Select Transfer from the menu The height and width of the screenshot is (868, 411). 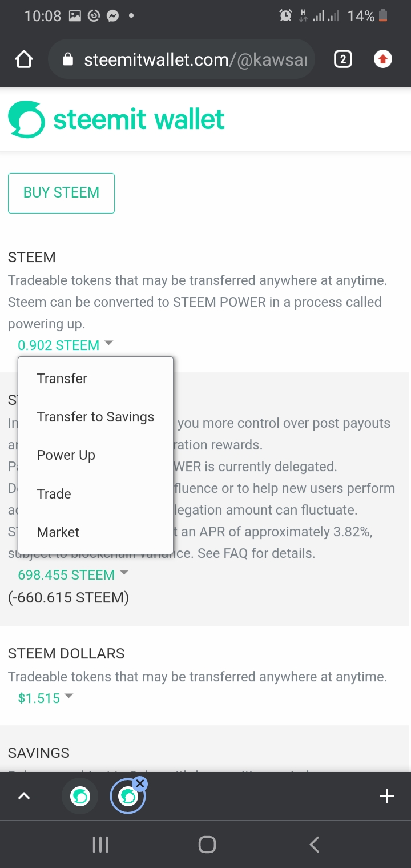[x=62, y=379]
